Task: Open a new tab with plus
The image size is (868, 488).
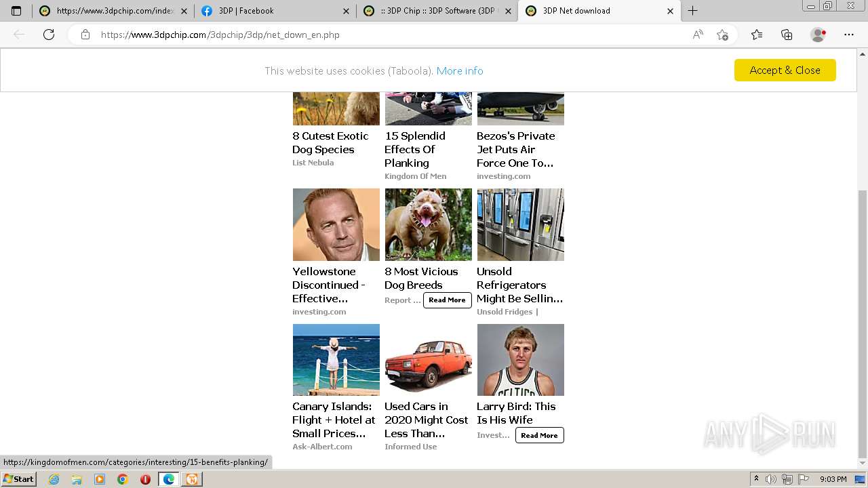Action: pos(692,11)
